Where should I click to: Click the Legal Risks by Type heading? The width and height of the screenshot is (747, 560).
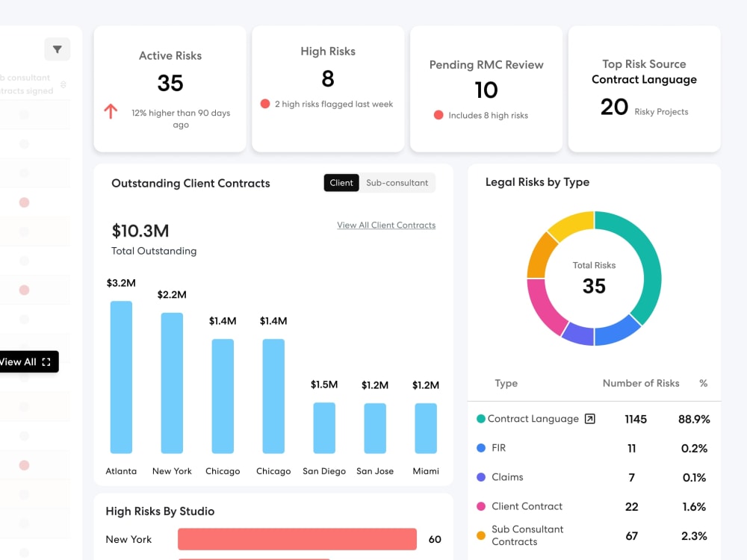pyautogui.click(x=537, y=182)
